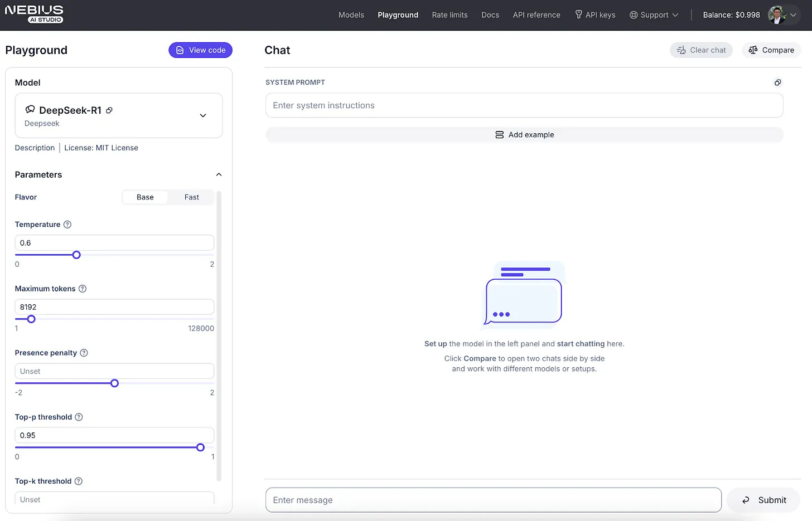The image size is (812, 521).
Task: Click the Presence penalty Unset field
Action: [114, 371]
